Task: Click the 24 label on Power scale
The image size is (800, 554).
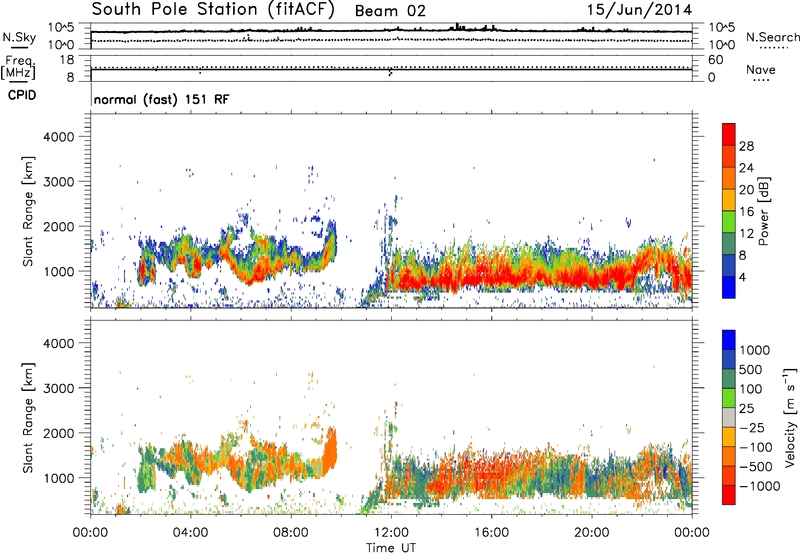Action: (x=746, y=168)
